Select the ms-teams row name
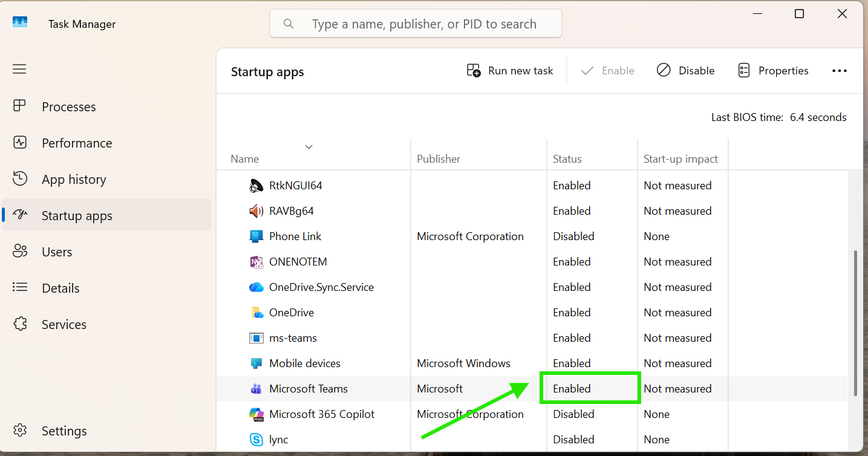868x456 pixels. pos(293,338)
